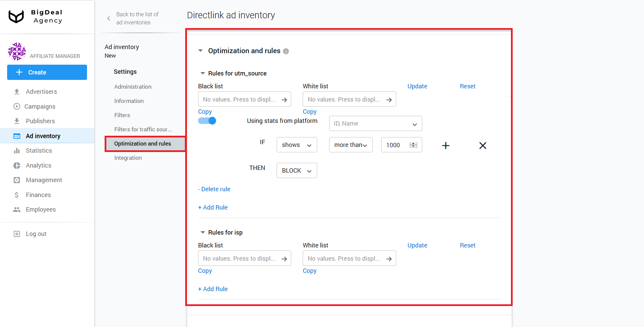Click the Log out icon

(x=17, y=234)
